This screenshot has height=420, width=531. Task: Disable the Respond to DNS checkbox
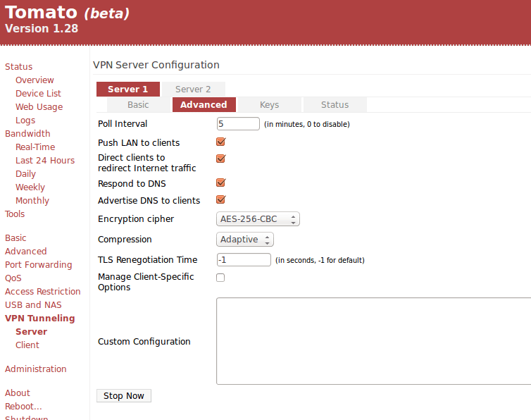(x=220, y=183)
